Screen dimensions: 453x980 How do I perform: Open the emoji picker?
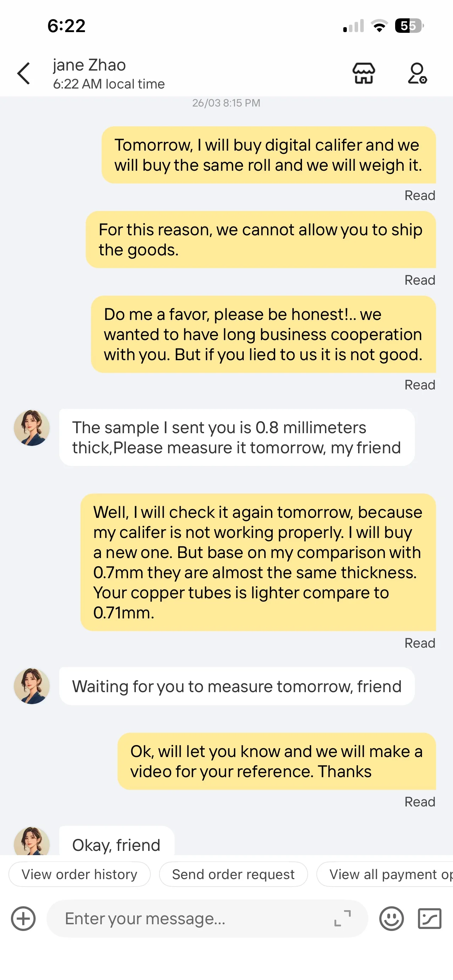[391, 918]
